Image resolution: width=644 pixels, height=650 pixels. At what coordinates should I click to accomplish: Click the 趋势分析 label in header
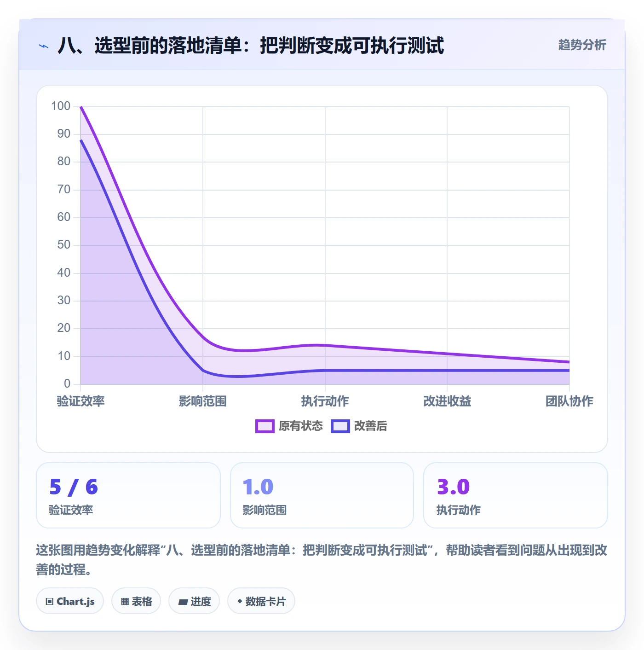coord(582,45)
